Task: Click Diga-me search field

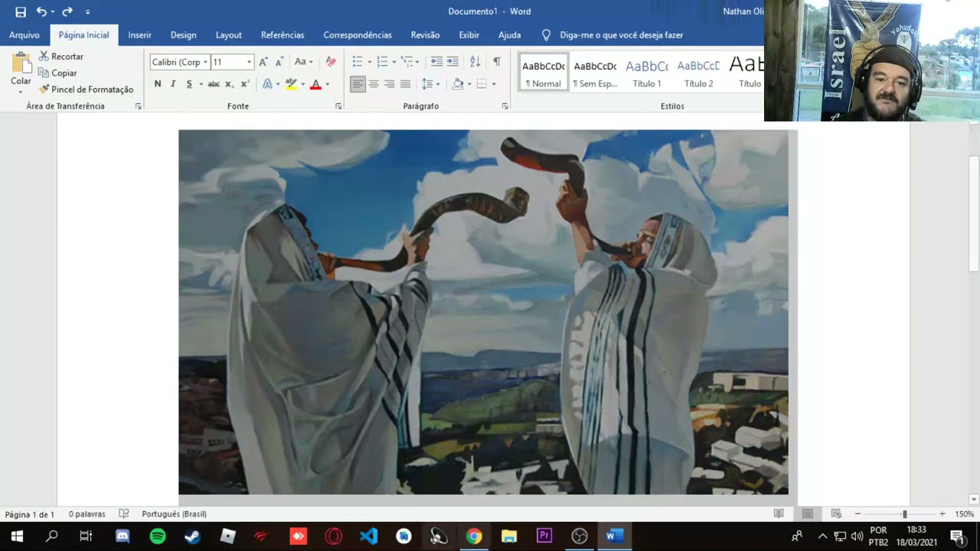Action: (621, 35)
